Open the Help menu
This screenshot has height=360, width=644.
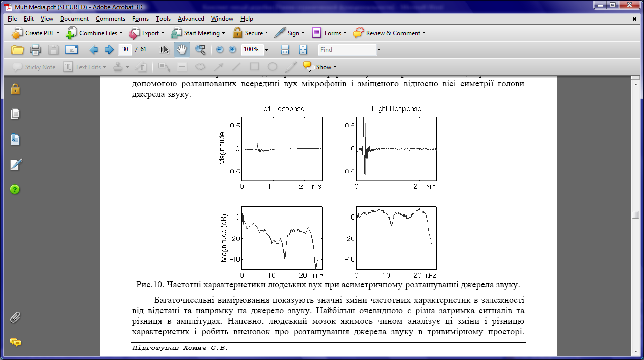(247, 19)
